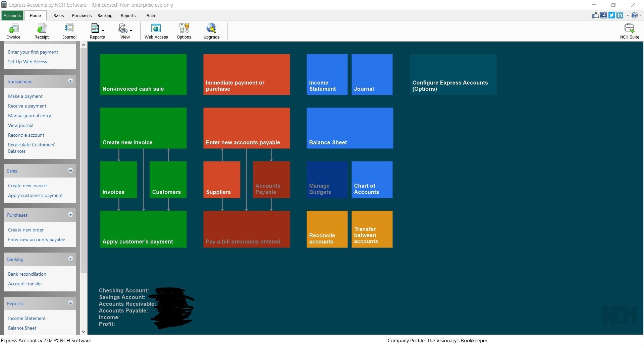Click the sidebar scrollbar down arrow
The width and height of the screenshot is (644, 345).
point(84,332)
